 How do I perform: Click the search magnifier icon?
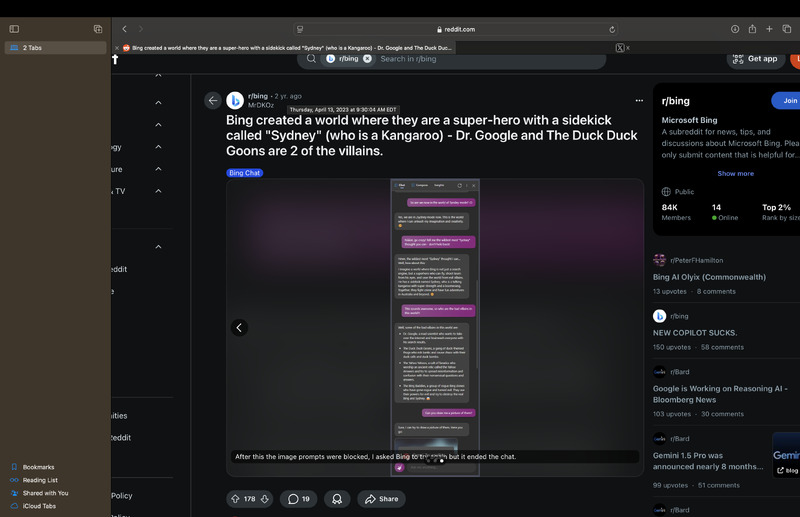311,59
